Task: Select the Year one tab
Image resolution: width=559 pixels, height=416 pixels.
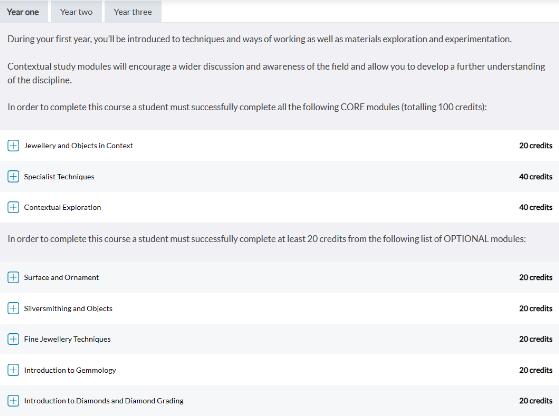Action: coord(23,12)
